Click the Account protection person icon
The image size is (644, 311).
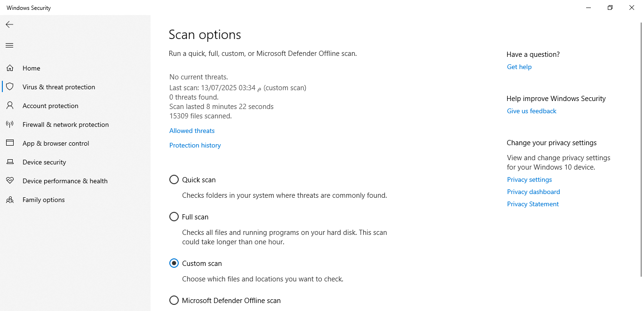click(x=10, y=106)
